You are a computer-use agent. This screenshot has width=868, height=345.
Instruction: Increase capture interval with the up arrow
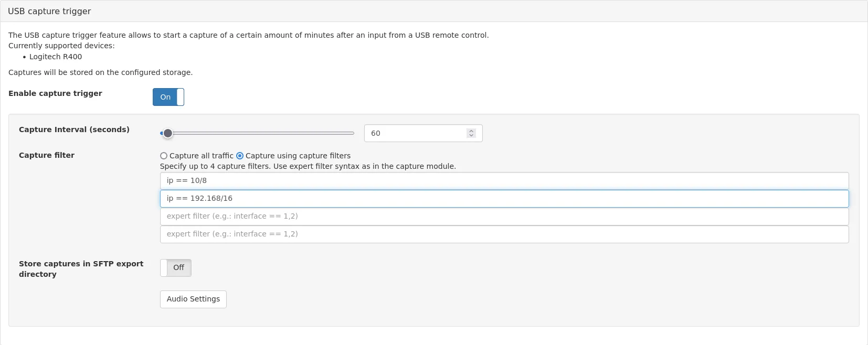[471, 131]
